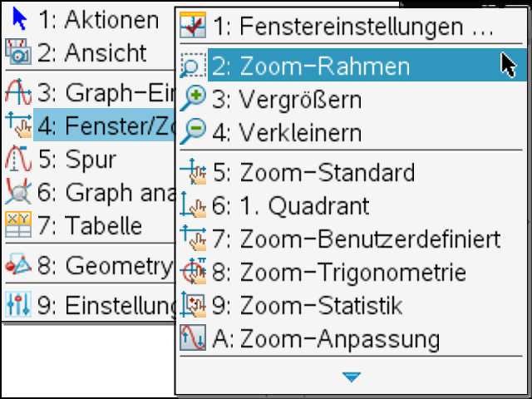
Task: Click the Zoom-Statistik icon
Action: click(193, 305)
